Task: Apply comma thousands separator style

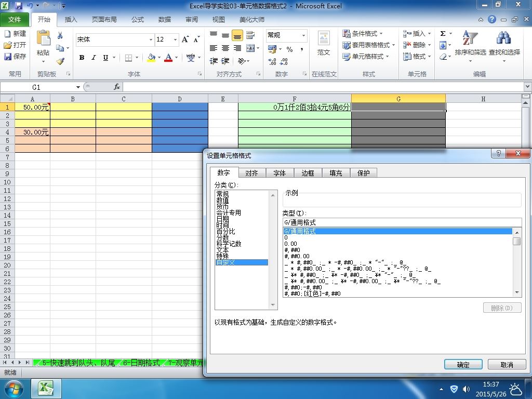Action: 302,49
